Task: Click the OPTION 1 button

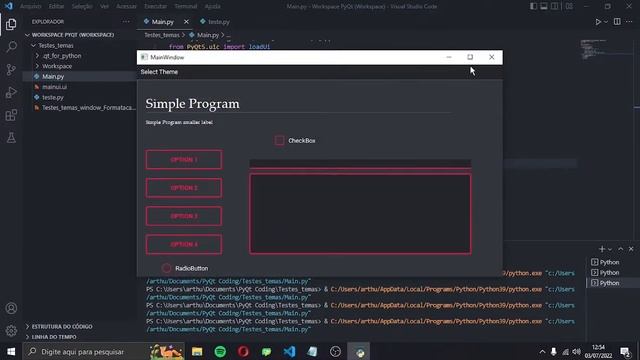Action: coord(184,160)
